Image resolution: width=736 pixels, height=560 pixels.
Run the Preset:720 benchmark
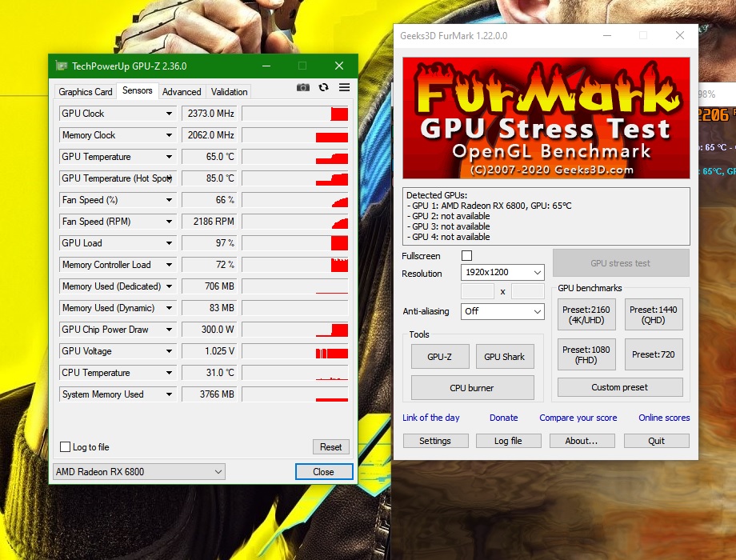coord(654,354)
